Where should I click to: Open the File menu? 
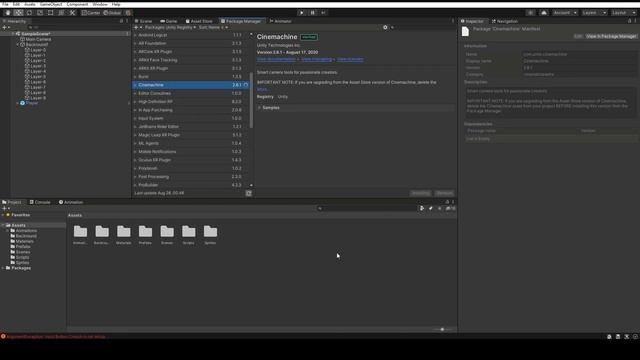[x=5, y=4]
